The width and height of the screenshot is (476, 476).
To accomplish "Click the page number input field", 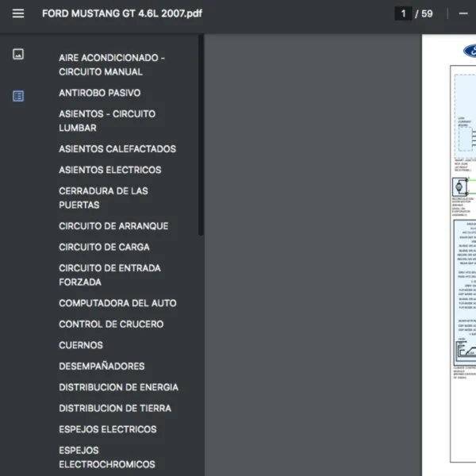I will 403,13.
